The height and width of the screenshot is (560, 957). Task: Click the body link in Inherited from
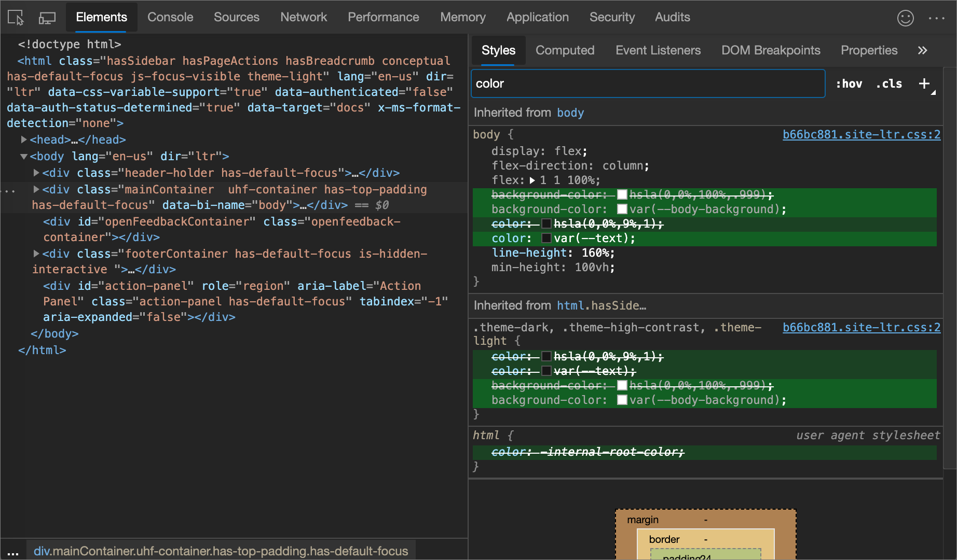[570, 113]
